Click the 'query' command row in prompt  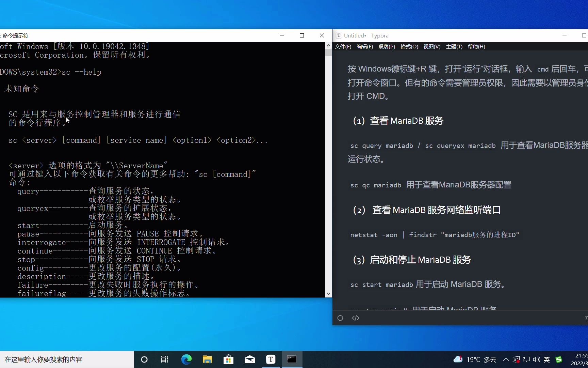pos(86,191)
